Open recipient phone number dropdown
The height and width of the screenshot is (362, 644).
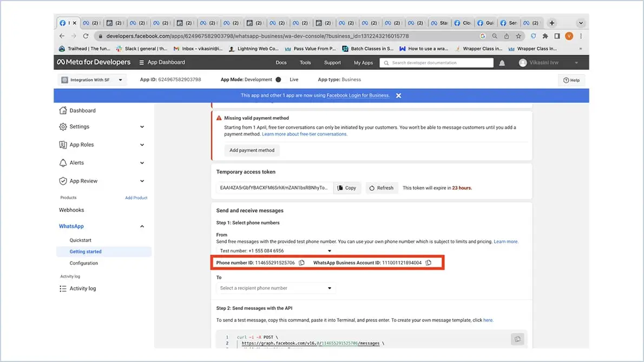pyautogui.click(x=275, y=288)
